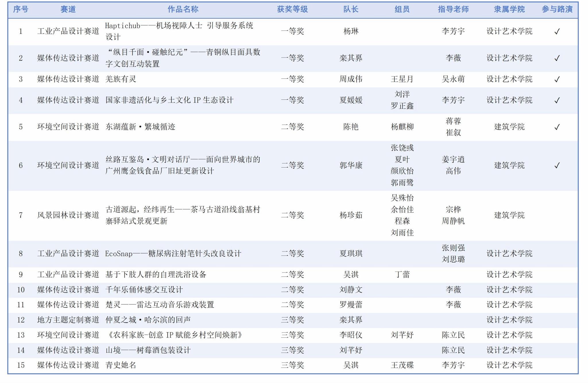
Task: Click the work title 羌族有灵
Action: point(121,79)
